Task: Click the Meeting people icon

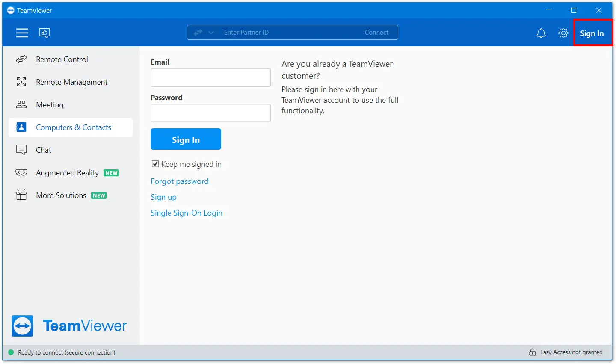Action: [x=21, y=105]
